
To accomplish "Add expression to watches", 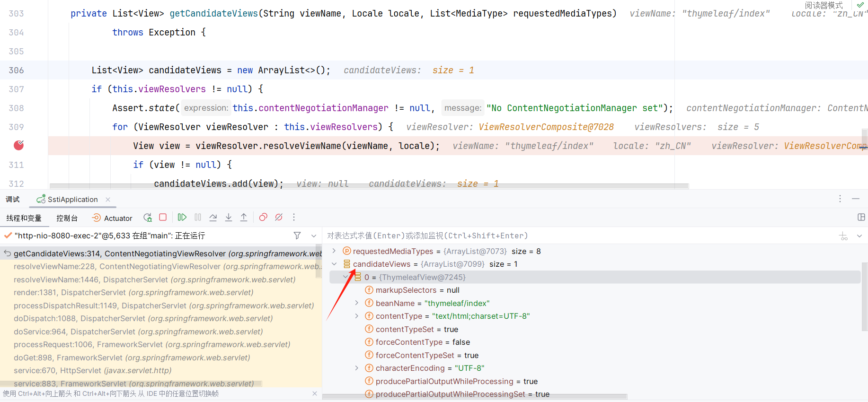I will [x=843, y=236].
